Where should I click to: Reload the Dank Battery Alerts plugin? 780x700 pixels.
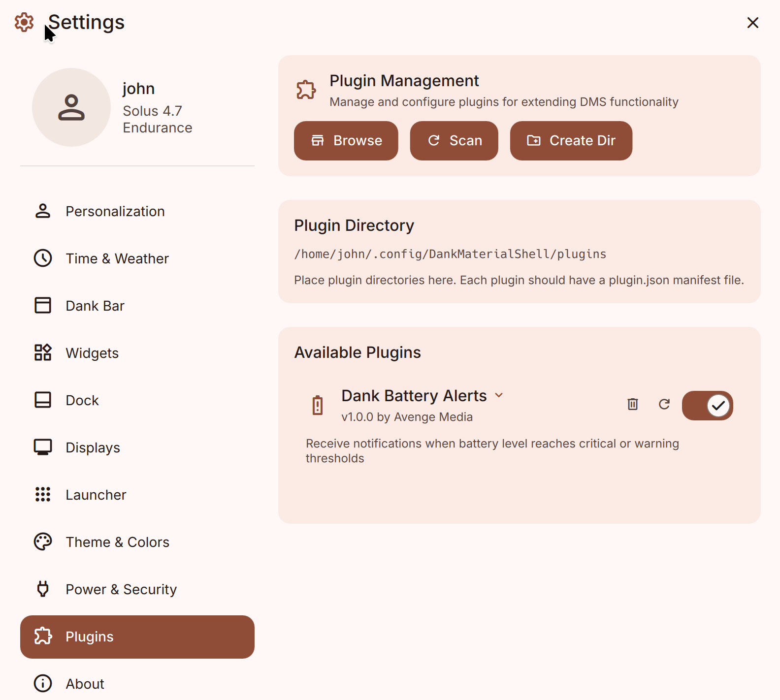point(664,404)
